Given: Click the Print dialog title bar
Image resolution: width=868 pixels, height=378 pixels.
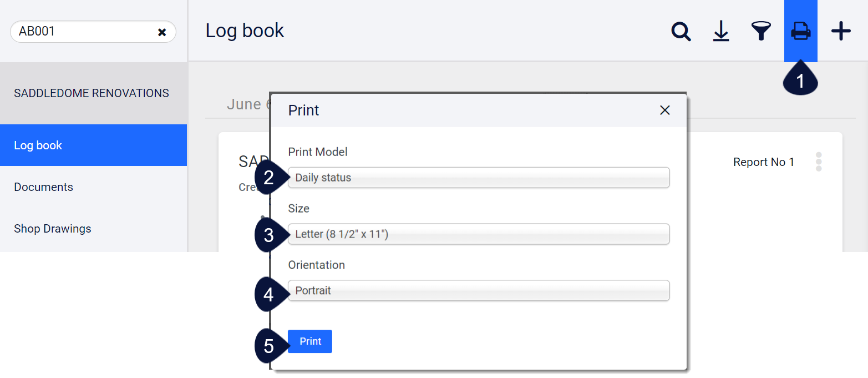Looking at the screenshot, I should click(x=479, y=110).
